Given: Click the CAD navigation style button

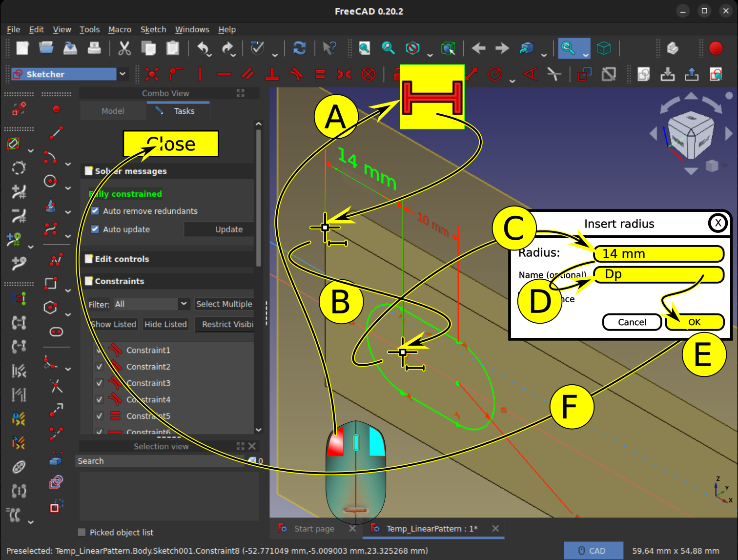Looking at the screenshot, I should pos(593,551).
